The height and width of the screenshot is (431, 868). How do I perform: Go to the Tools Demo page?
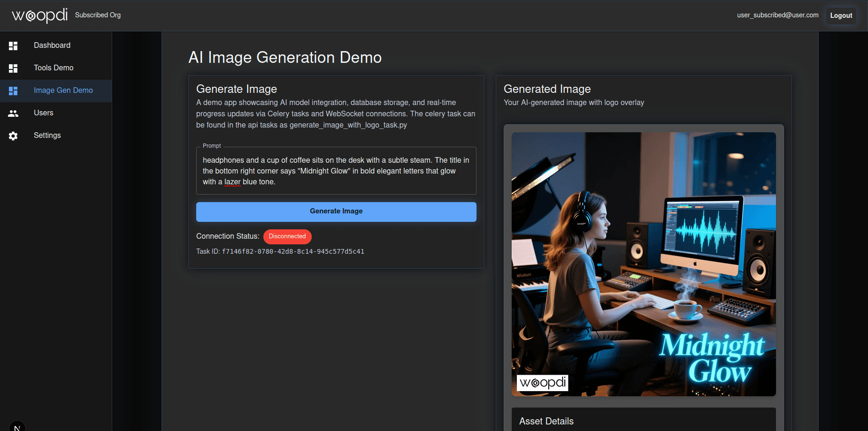click(54, 68)
